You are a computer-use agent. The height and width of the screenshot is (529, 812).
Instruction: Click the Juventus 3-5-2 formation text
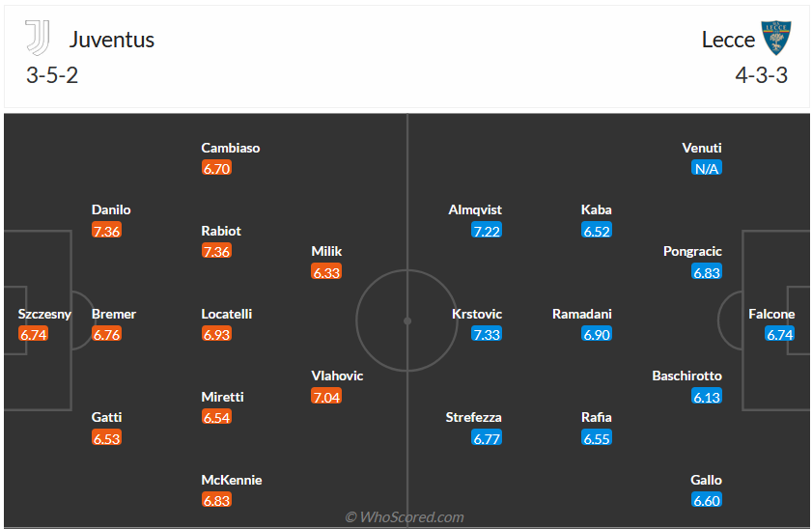click(52, 75)
